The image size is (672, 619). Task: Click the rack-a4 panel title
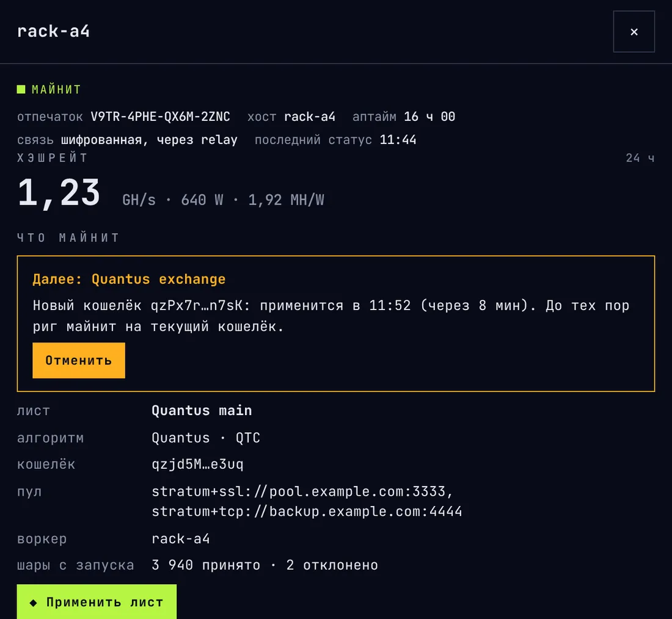53,31
